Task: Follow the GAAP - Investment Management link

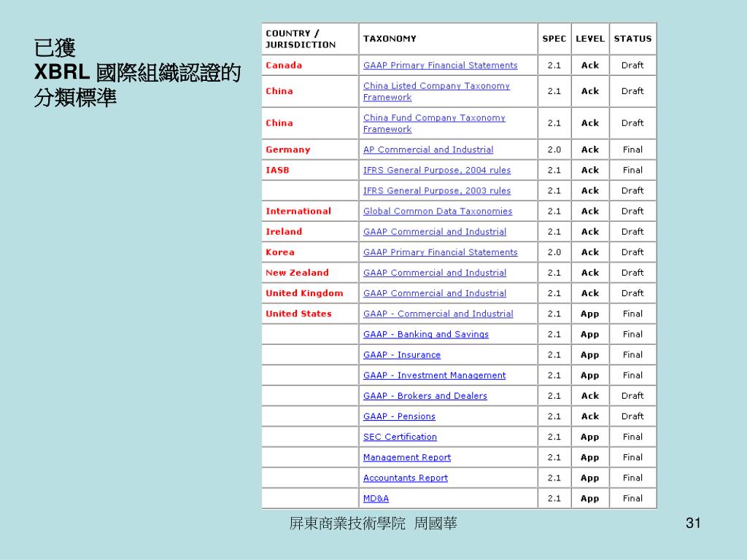Action: (435, 376)
